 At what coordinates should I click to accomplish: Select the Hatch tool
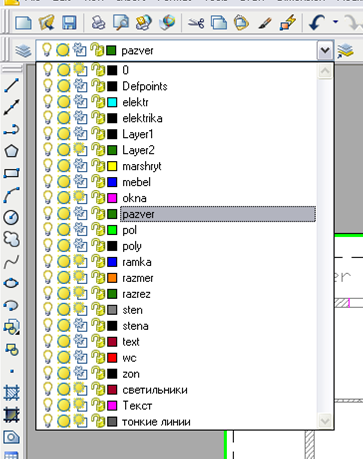point(11,393)
